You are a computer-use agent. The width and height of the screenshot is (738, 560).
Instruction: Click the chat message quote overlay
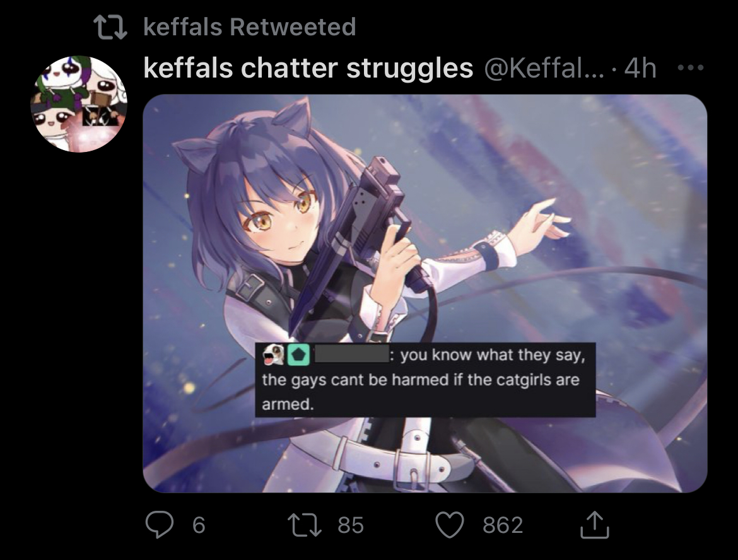click(x=425, y=379)
